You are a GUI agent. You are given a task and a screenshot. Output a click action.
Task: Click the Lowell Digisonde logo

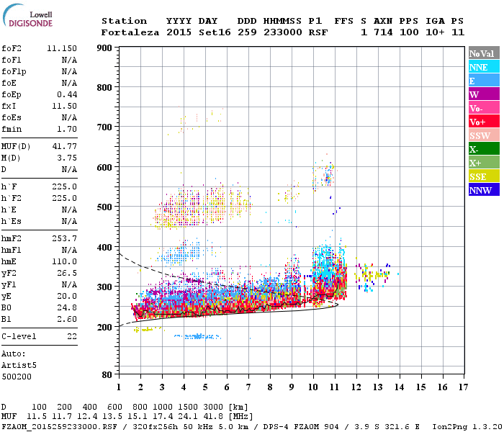pyautogui.click(x=28, y=16)
